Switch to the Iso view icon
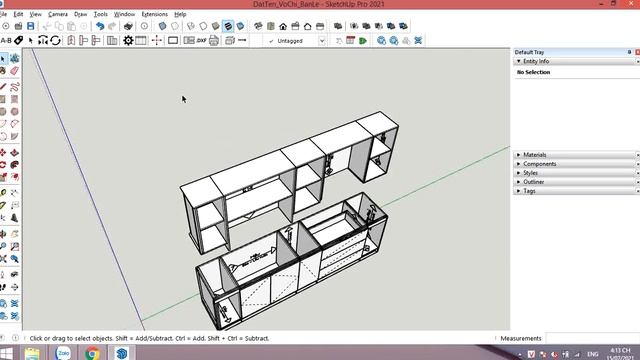 pyautogui.click(x=258, y=26)
